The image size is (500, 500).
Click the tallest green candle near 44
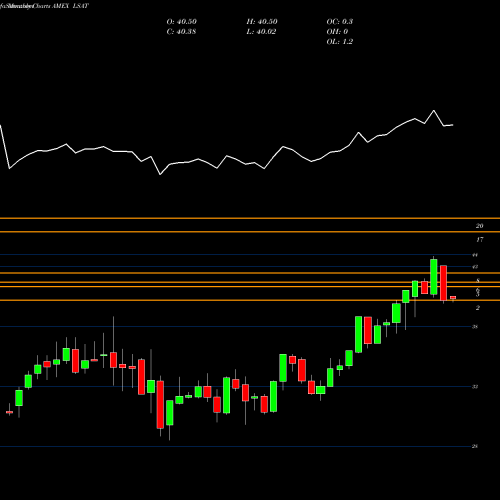click(434, 277)
